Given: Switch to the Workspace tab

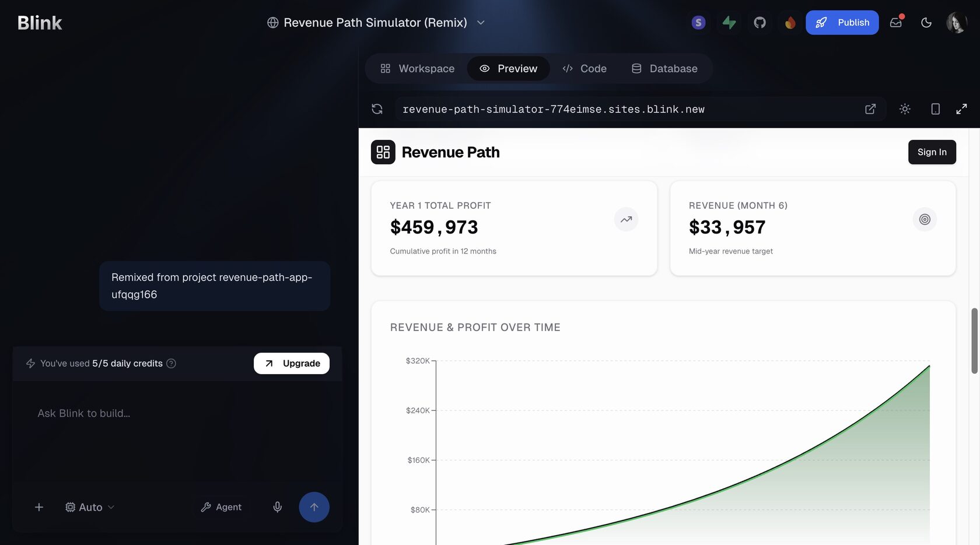Looking at the screenshot, I should 417,69.
